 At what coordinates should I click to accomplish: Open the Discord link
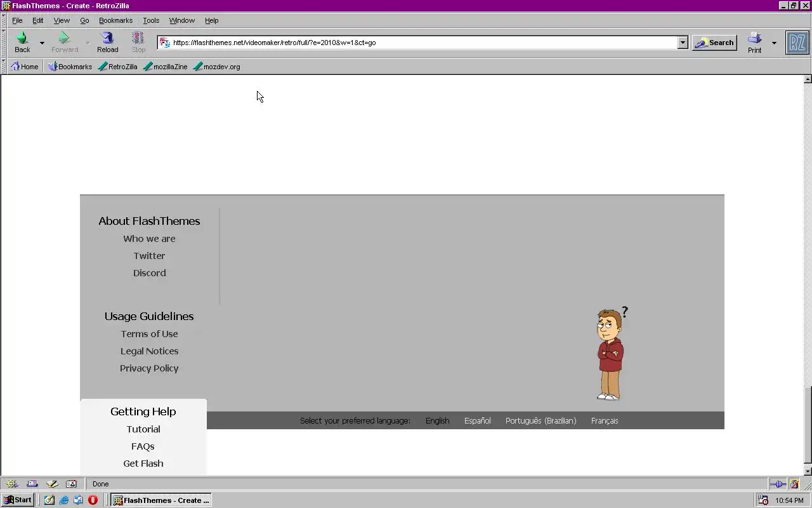pos(149,273)
